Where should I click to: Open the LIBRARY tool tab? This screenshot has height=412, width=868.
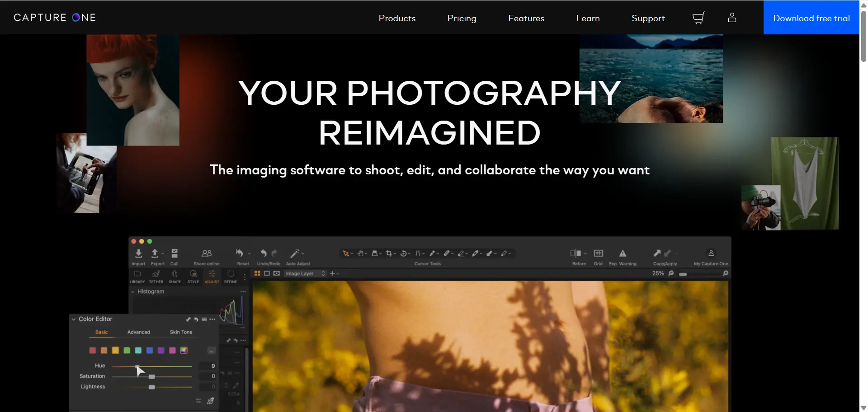pos(137,276)
